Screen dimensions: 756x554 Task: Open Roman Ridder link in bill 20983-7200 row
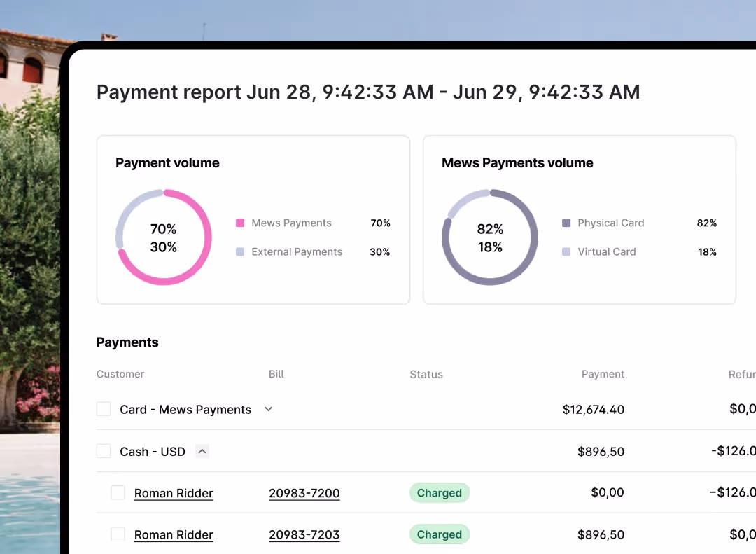coord(174,493)
